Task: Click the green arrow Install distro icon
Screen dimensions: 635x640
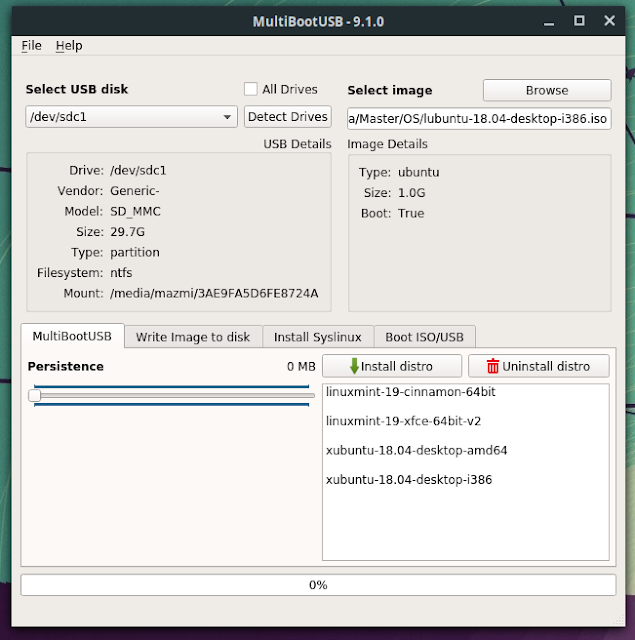Action: (x=354, y=366)
